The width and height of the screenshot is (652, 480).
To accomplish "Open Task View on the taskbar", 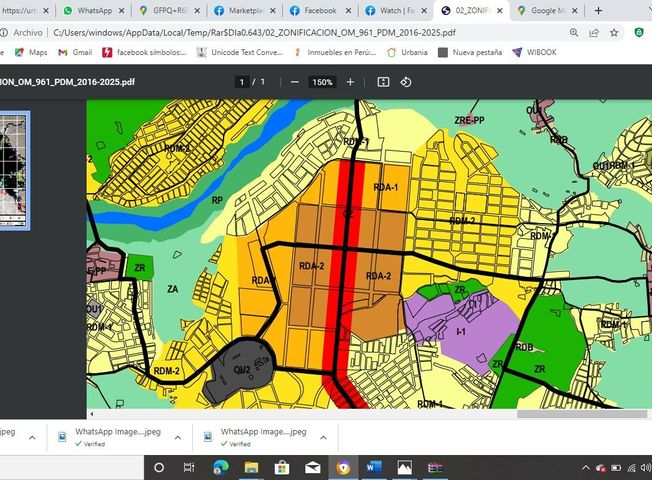I will pos(189,468).
